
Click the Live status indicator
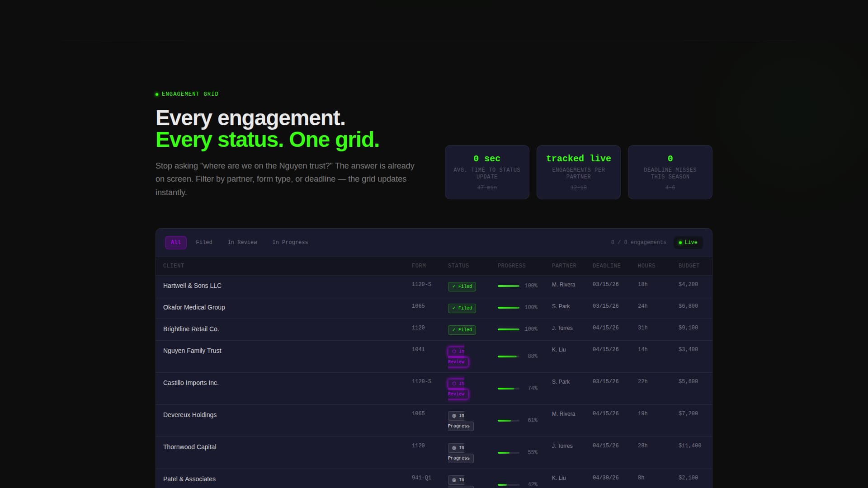688,243
